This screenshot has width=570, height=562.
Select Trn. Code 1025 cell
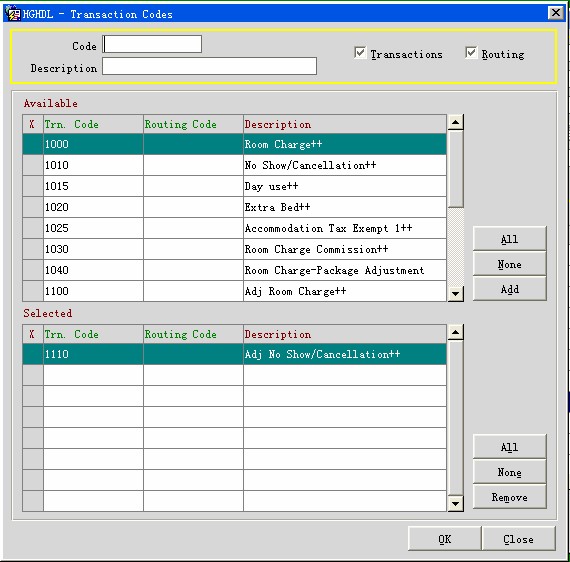pos(93,228)
